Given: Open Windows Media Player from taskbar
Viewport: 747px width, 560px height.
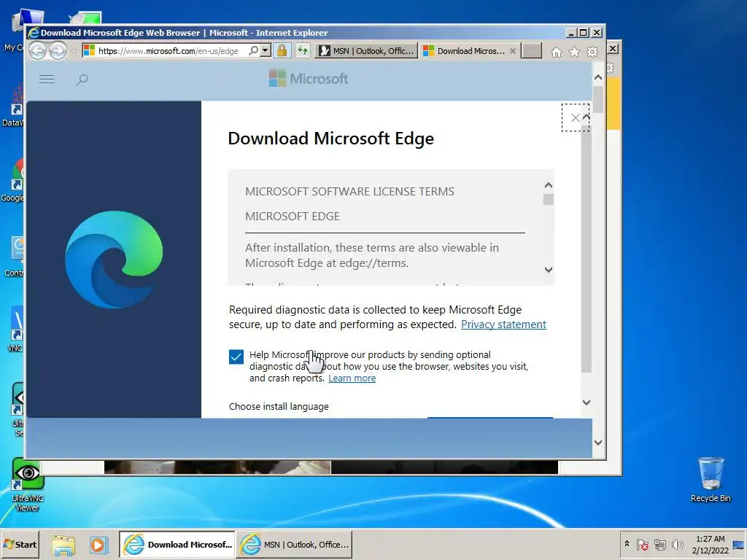Looking at the screenshot, I should click(x=99, y=545).
